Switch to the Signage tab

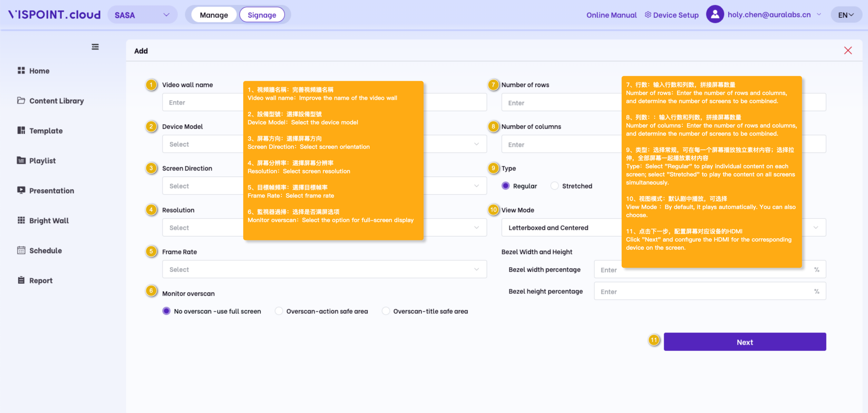tap(262, 15)
